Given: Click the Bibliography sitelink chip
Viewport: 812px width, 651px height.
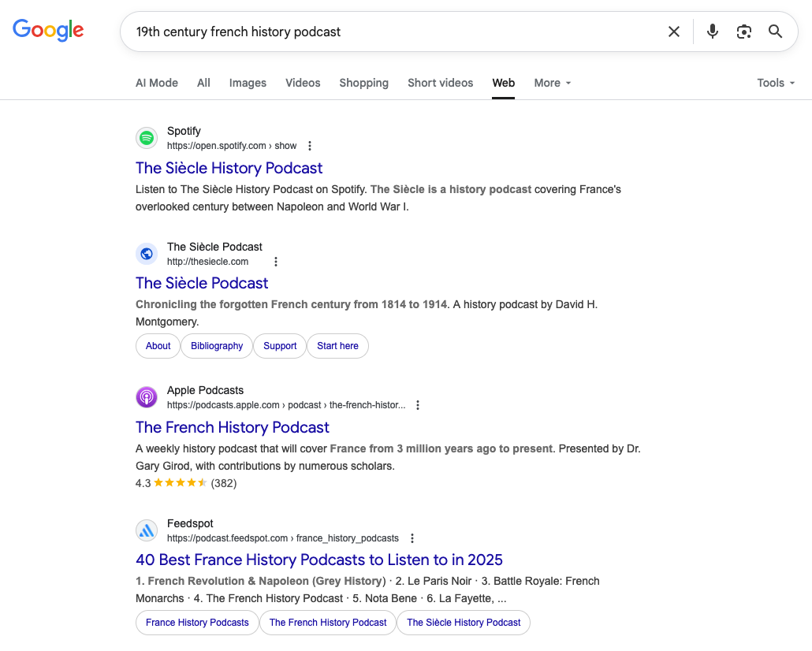Looking at the screenshot, I should 217,346.
